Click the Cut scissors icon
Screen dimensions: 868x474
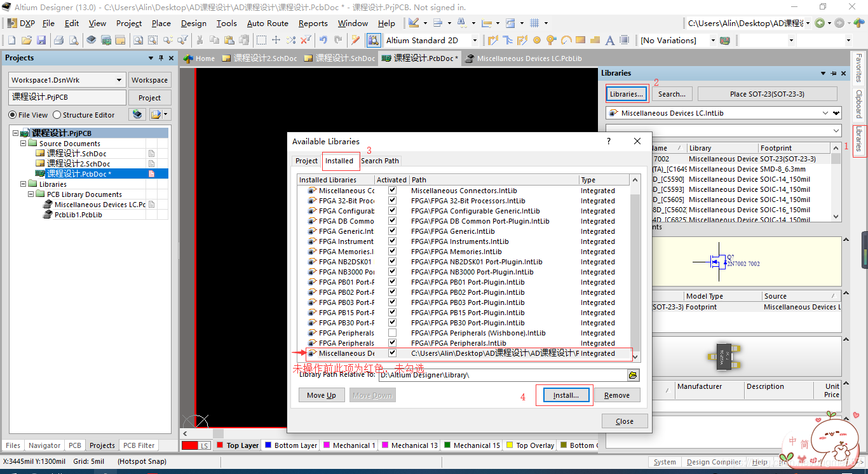[200, 40]
